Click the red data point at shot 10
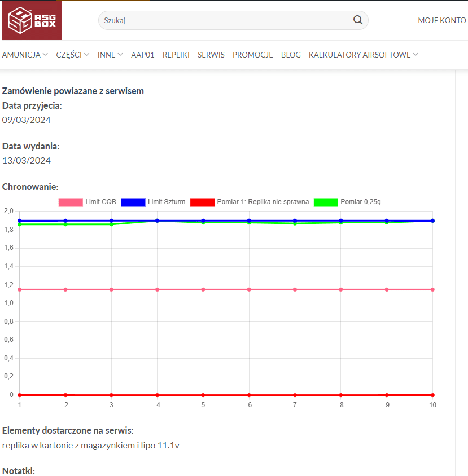The image size is (468, 476). pos(432,395)
